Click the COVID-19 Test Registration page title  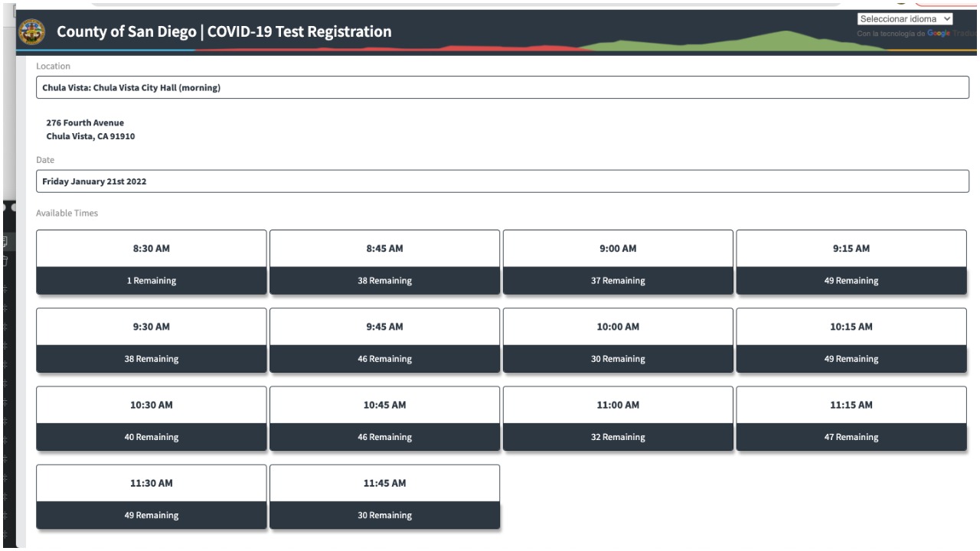224,33
